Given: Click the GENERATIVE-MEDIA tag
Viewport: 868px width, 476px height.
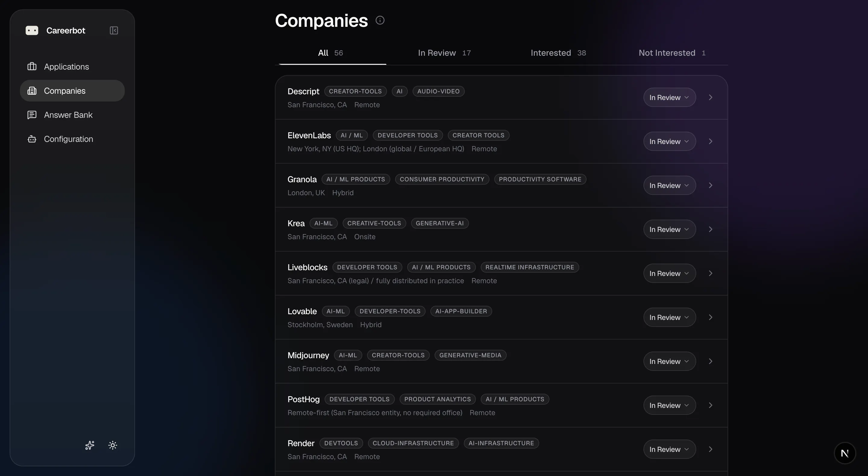Looking at the screenshot, I should tap(470, 355).
